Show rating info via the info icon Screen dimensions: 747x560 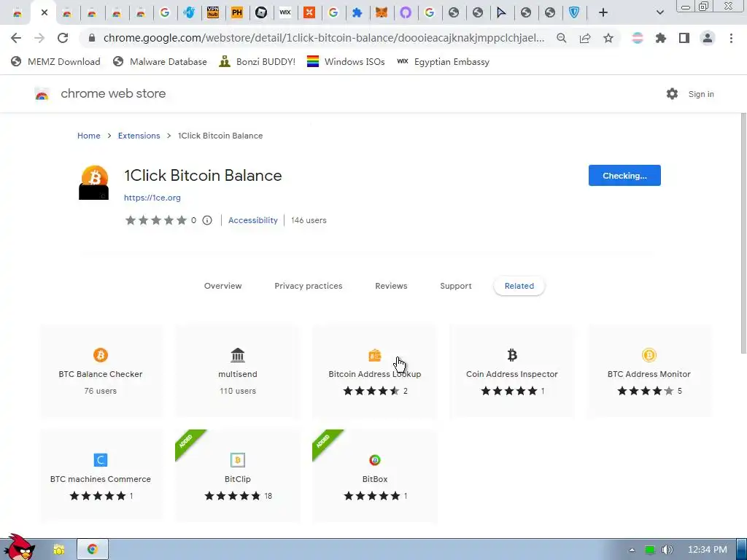pos(207,220)
